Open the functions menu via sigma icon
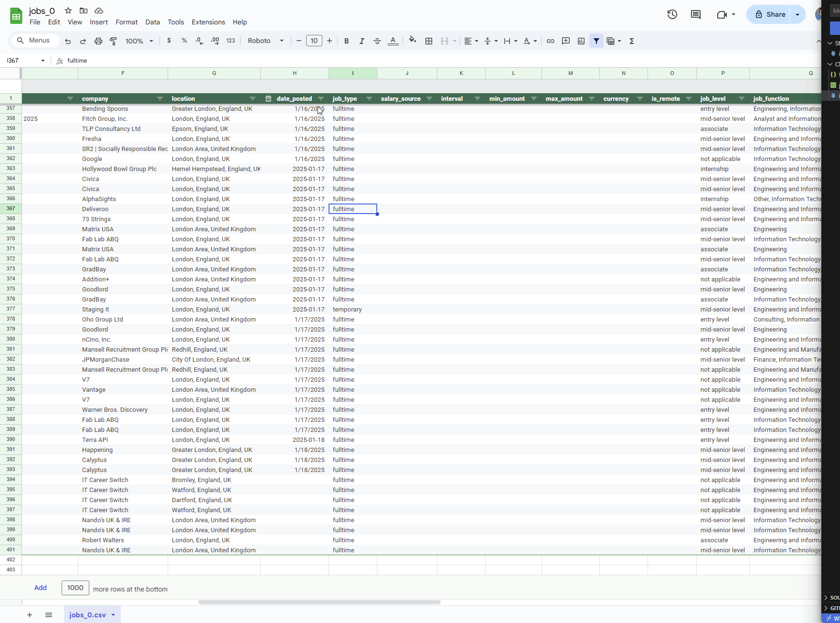The height and width of the screenshot is (623, 840). point(631,41)
